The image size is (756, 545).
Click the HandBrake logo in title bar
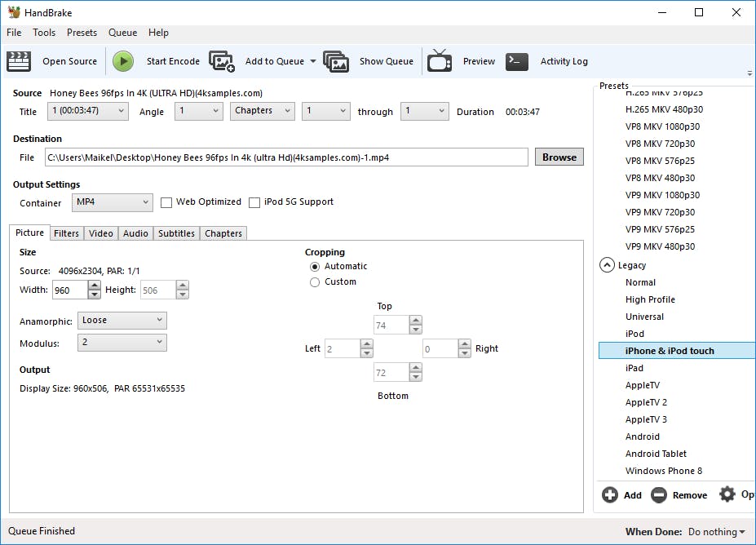pyautogui.click(x=14, y=12)
